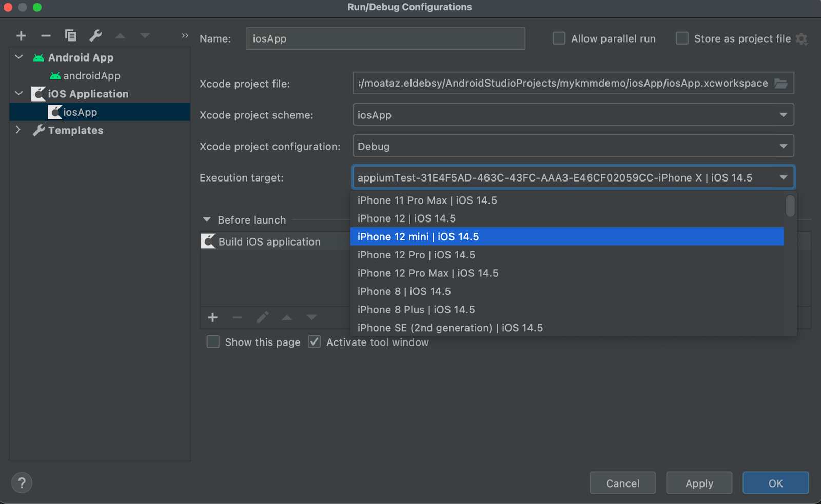Select the androidApp configuration in the sidebar
Screen dimensions: 821x504
click(x=91, y=75)
